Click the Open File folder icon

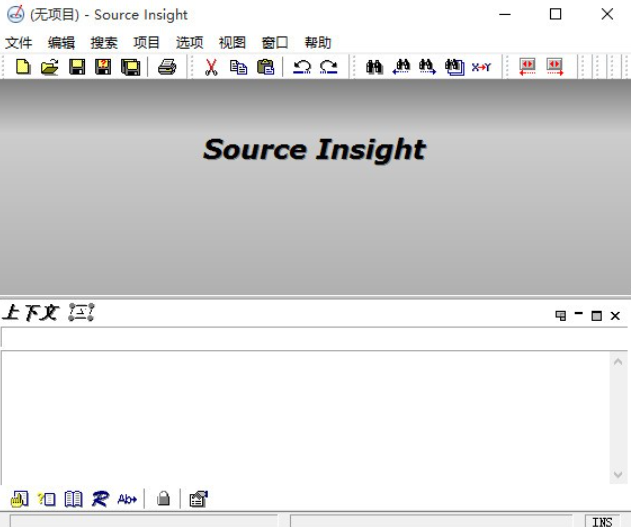49,67
